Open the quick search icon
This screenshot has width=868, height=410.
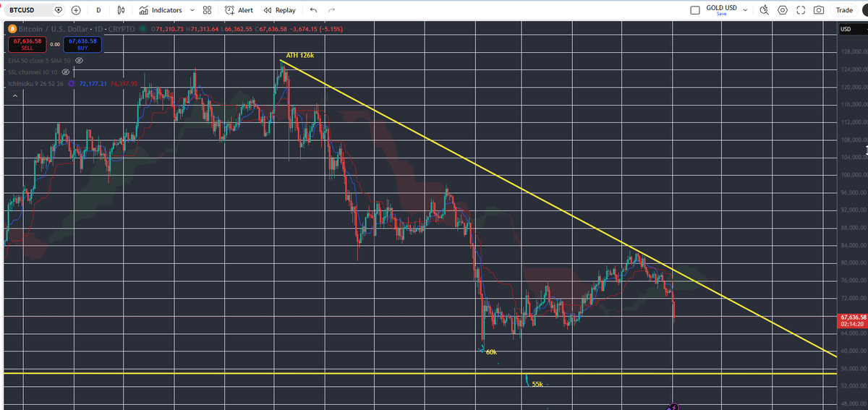tap(765, 10)
